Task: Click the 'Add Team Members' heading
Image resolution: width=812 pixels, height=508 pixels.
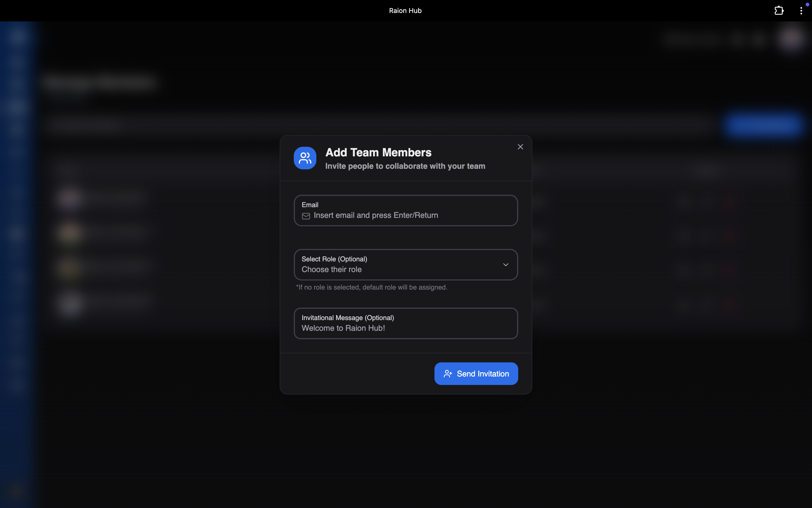Action: click(x=378, y=152)
